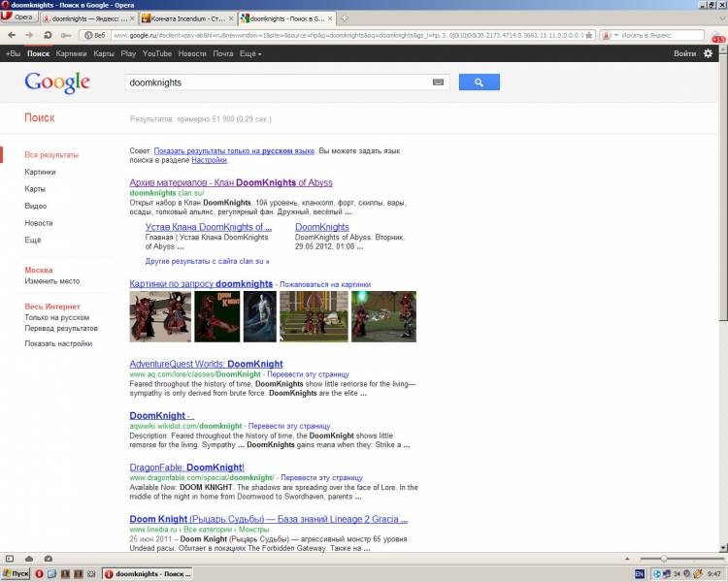Reload the page with the refresh icon
This screenshot has height=582, width=728.
(48, 35)
